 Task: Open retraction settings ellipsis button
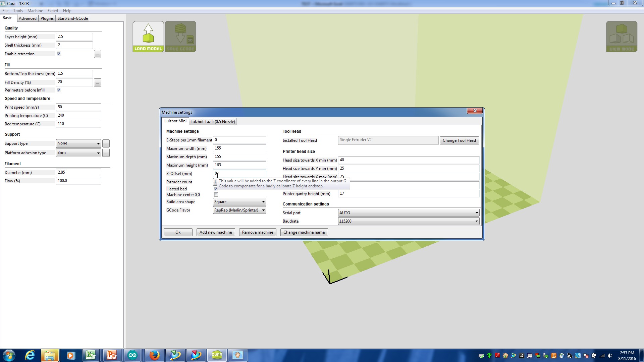97,54
